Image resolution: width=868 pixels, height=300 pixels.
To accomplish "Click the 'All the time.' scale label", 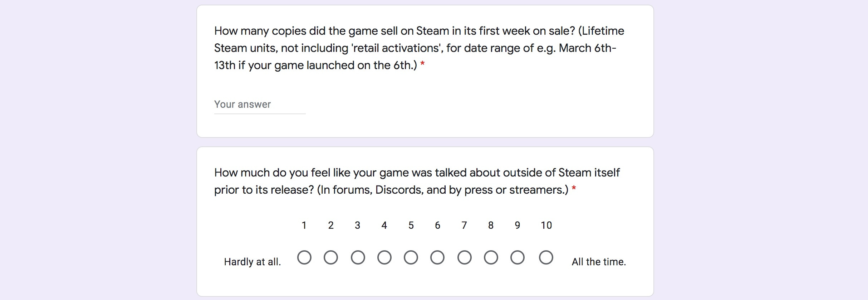I will coord(599,261).
